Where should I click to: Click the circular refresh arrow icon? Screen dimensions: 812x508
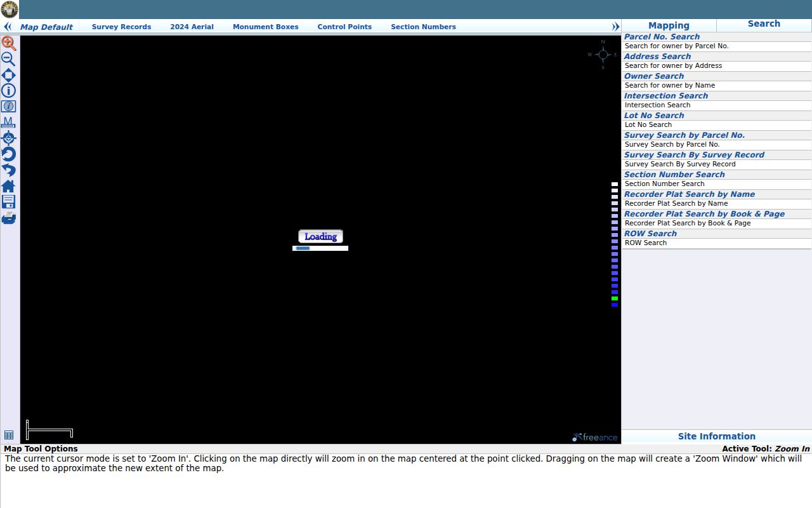click(9, 154)
